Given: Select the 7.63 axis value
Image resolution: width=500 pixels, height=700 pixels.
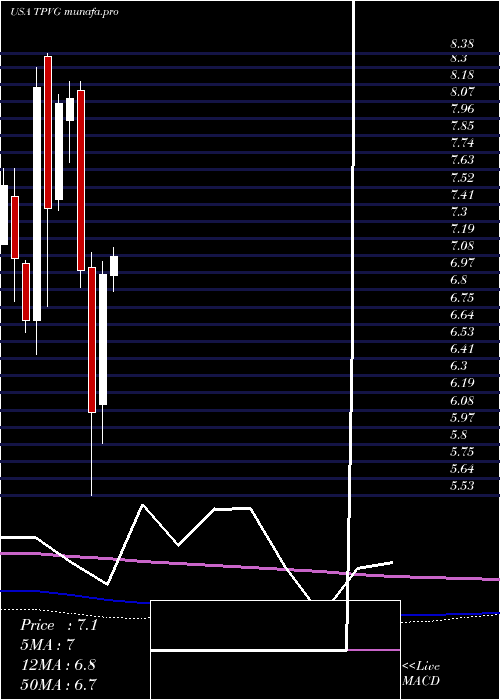Looking at the screenshot, I should tap(462, 160).
